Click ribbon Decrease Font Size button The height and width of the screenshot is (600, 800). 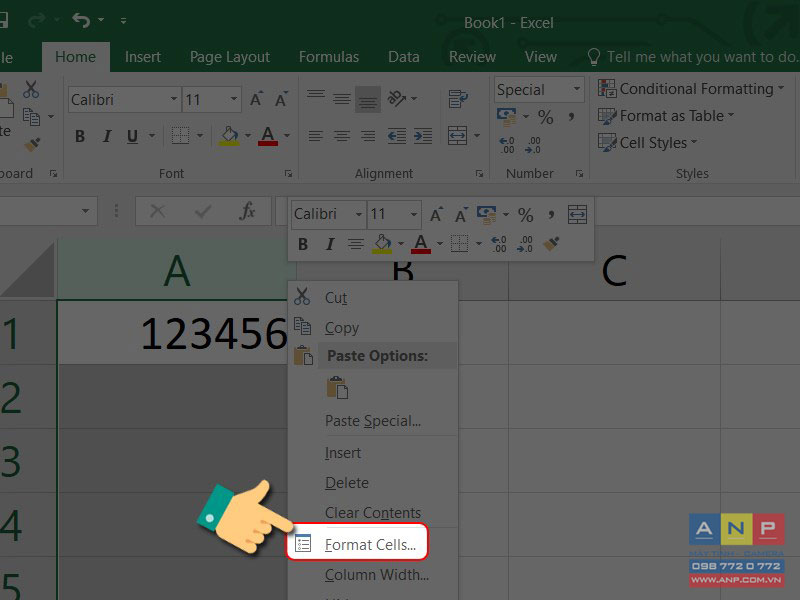[281, 98]
